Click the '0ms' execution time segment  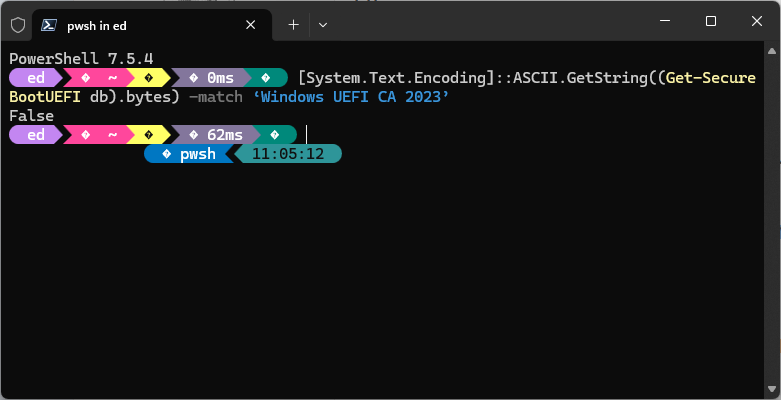(x=213, y=77)
